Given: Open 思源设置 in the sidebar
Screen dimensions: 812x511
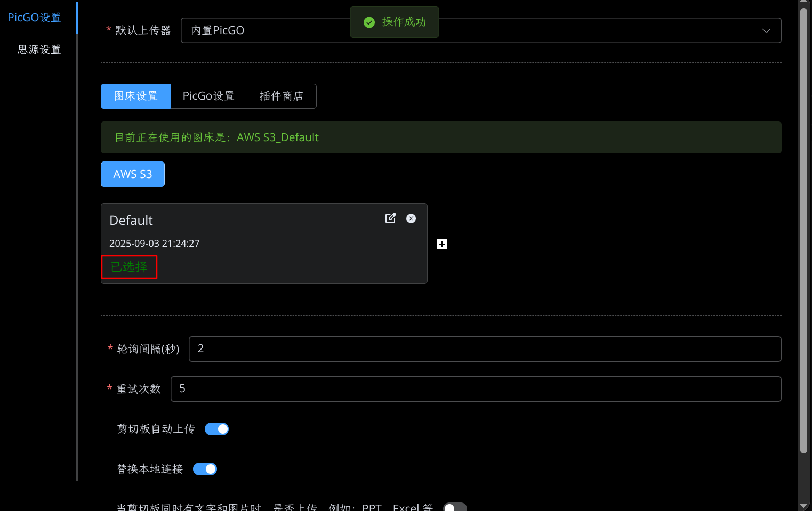Looking at the screenshot, I should [x=39, y=50].
